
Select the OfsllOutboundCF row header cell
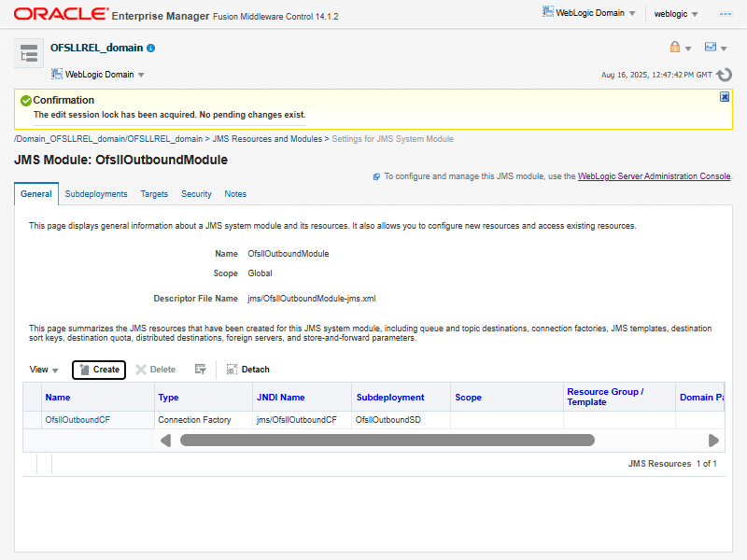pyautogui.click(x=33, y=419)
